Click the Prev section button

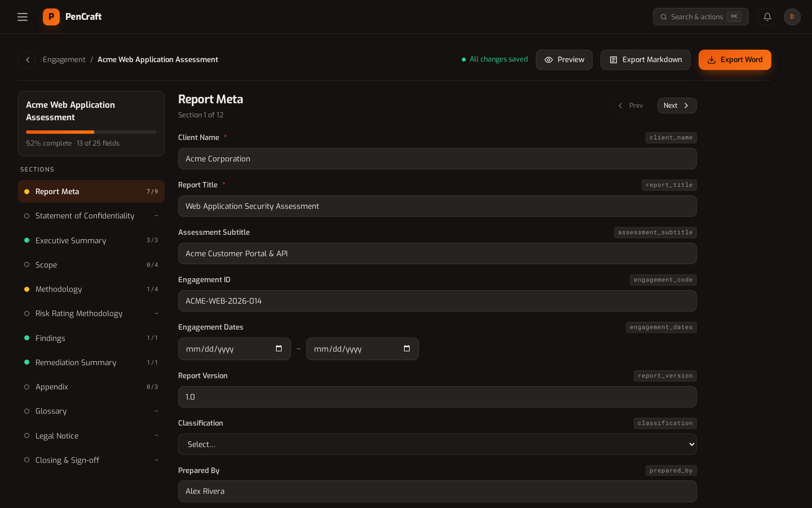pyautogui.click(x=630, y=106)
